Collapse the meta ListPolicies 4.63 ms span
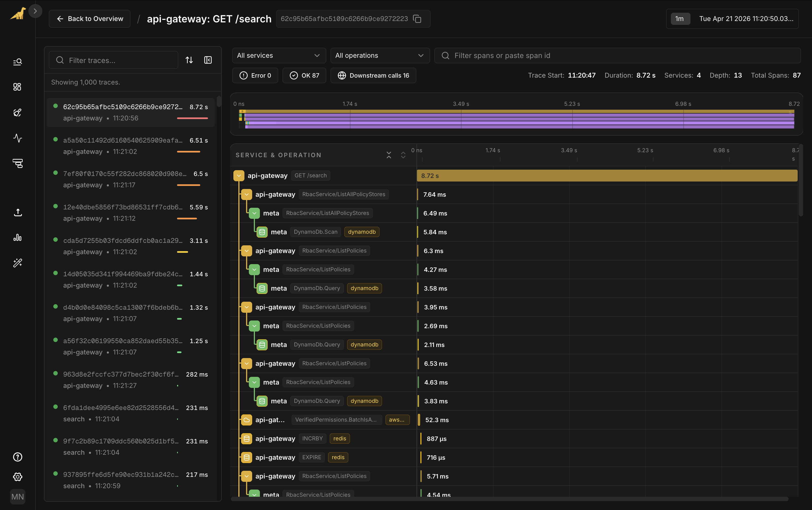The image size is (812, 510). [x=254, y=382]
